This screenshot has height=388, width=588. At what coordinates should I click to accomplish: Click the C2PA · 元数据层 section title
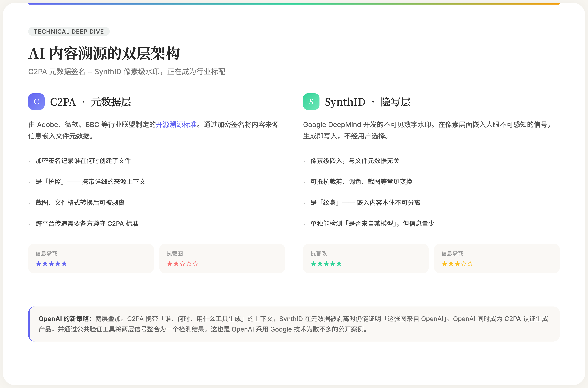point(91,102)
